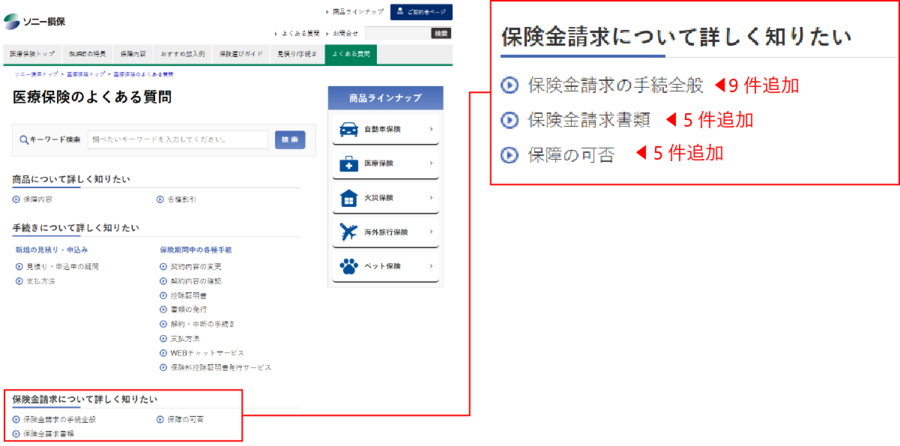Click circle arrow beside 保険金請求の手続全般 in enlarged panel

[x=510, y=86]
